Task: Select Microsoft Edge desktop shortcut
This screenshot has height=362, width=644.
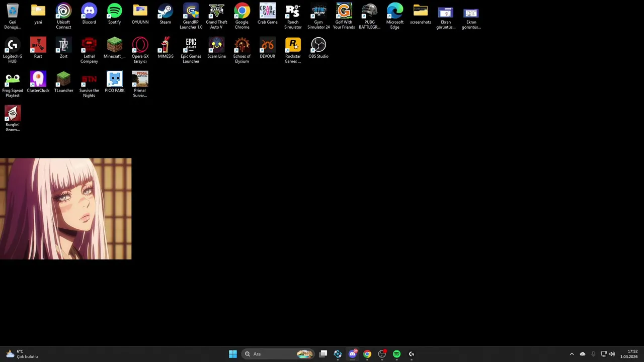Action: click(394, 16)
